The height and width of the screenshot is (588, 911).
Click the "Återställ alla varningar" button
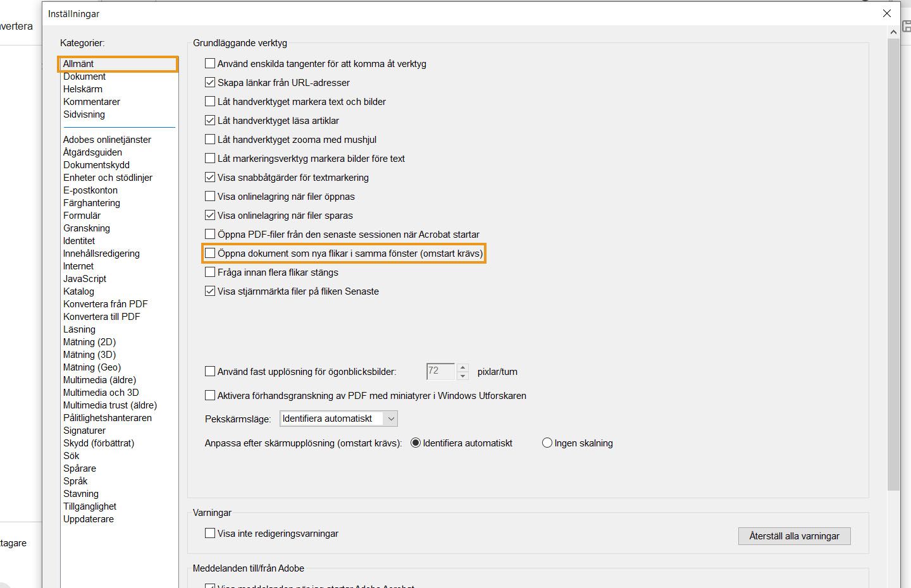click(794, 536)
